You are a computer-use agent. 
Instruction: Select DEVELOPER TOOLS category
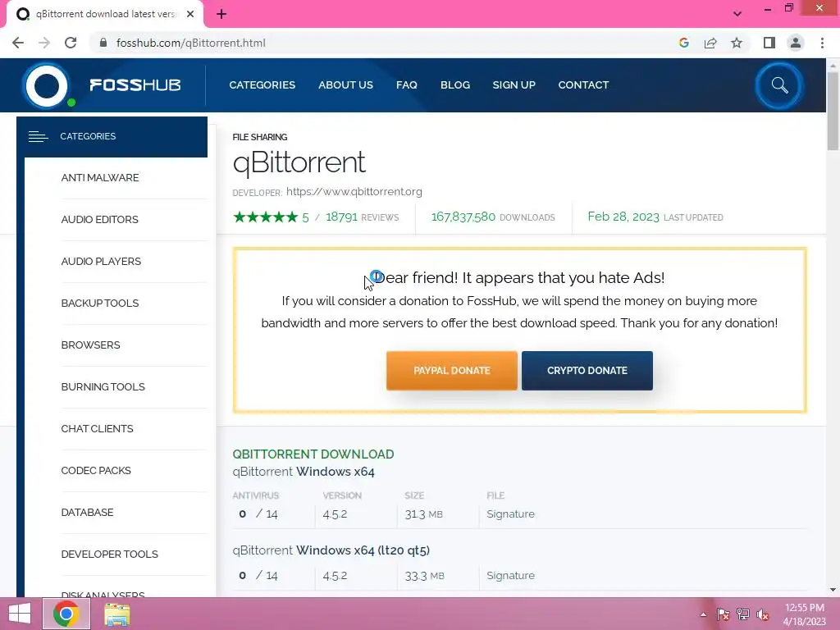(x=109, y=554)
